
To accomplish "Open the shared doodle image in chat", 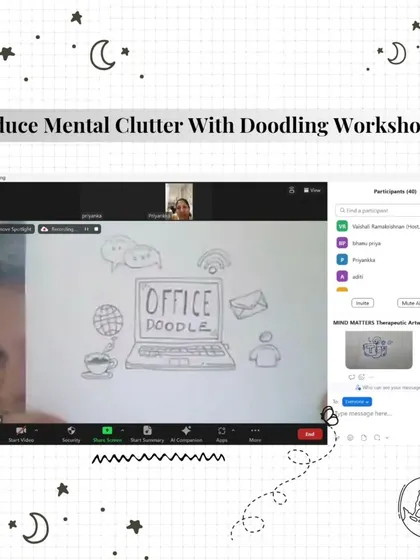I will [x=379, y=350].
